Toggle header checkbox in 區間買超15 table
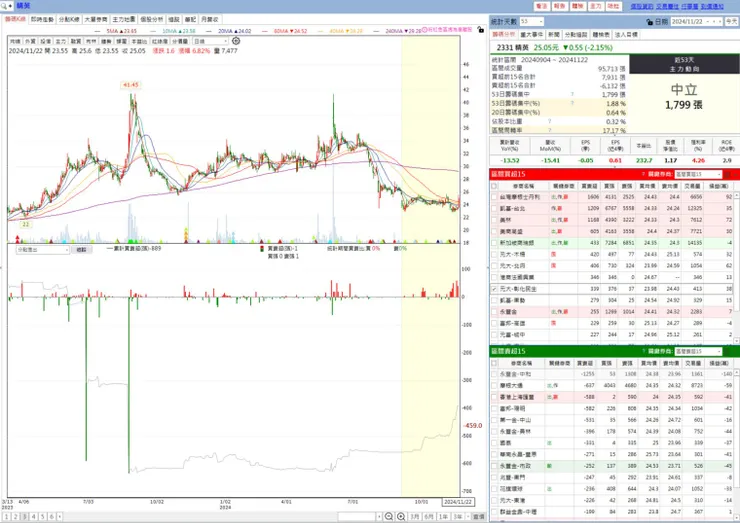 (494, 186)
